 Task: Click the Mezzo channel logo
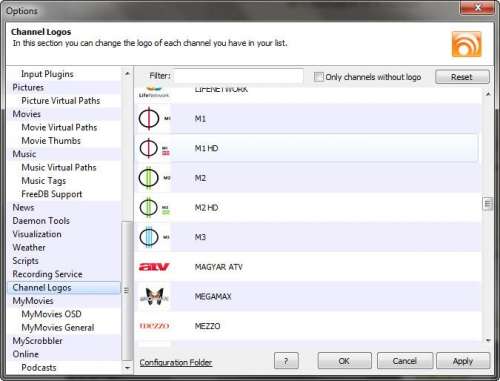pos(154,326)
